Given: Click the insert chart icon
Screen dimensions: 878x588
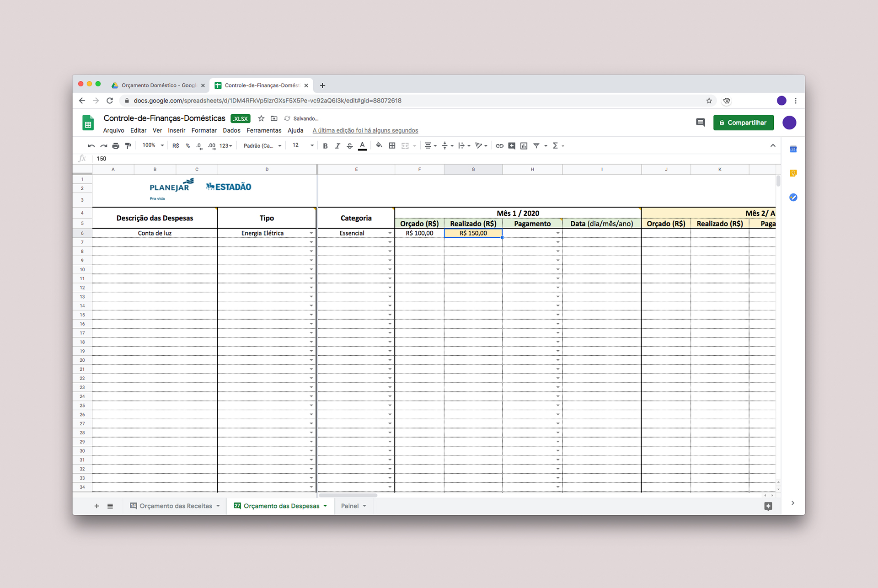Looking at the screenshot, I should (x=524, y=146).
